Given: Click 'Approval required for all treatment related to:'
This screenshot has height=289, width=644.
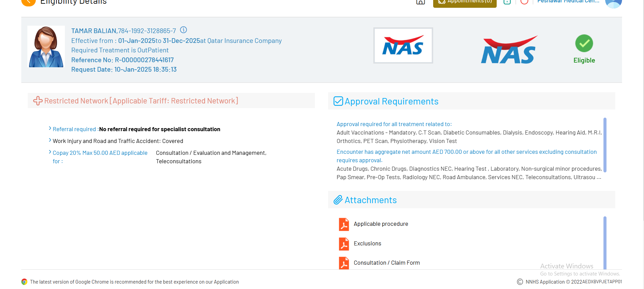Looking at the screenshot, I should [394, 124].
